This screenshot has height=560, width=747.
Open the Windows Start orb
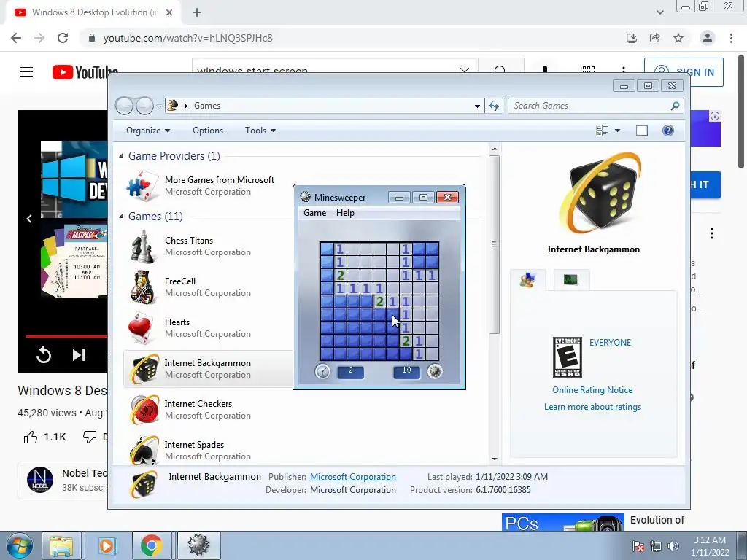[19, 545]
